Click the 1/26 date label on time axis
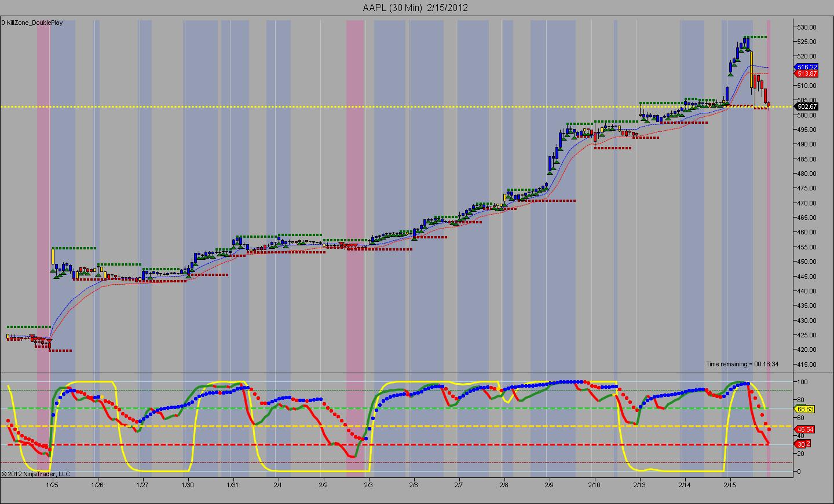The height and width of the screenshot is (504, 834). coord(97,485)
